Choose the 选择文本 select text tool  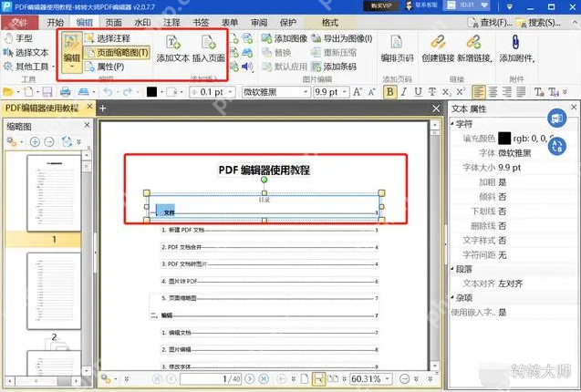tap(26, 53)
